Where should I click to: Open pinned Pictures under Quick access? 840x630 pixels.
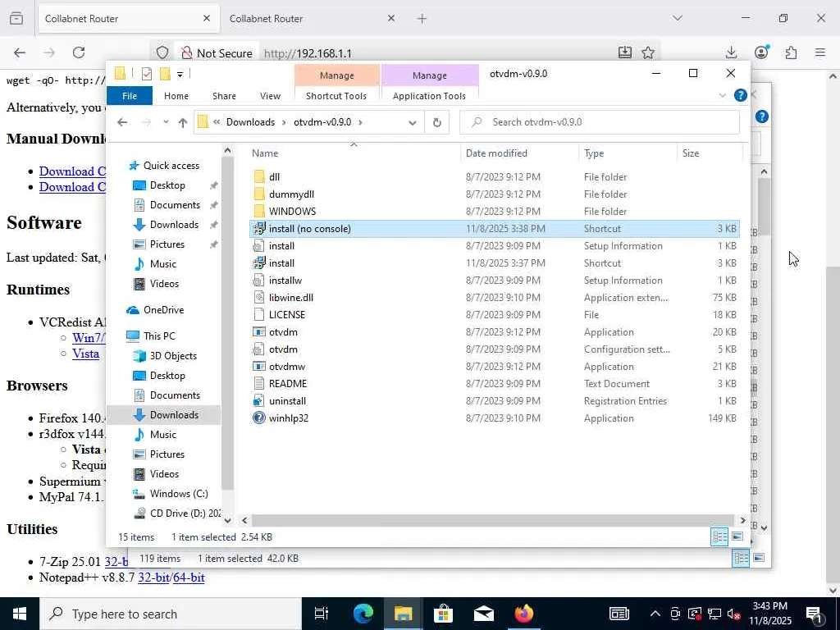[167, 244]
